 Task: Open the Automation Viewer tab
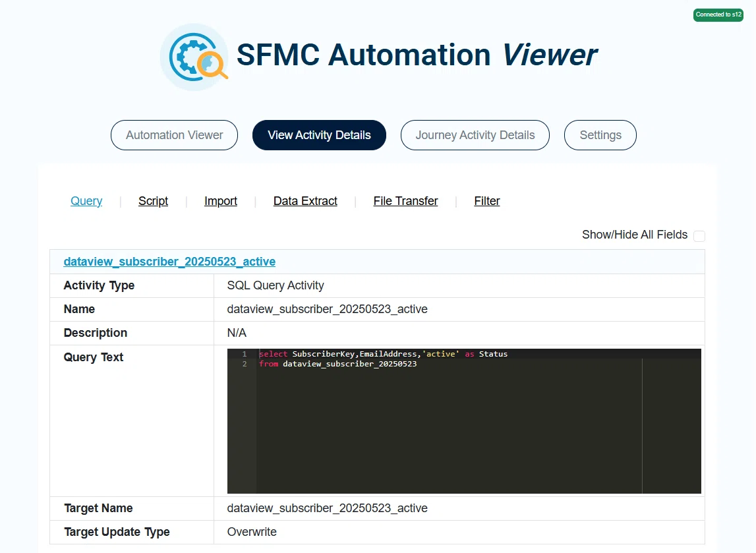[x=174, y=135]
